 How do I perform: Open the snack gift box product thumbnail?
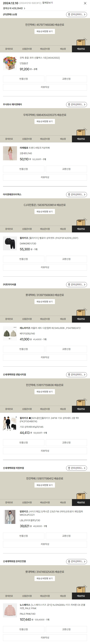tap(10, 63)
